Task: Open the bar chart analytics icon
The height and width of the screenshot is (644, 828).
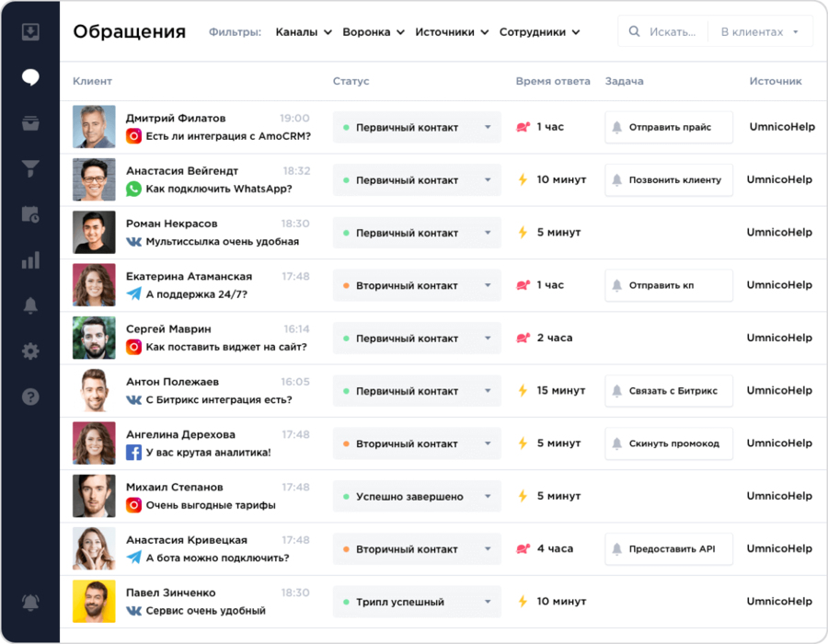Action: (x=30, y=259)
